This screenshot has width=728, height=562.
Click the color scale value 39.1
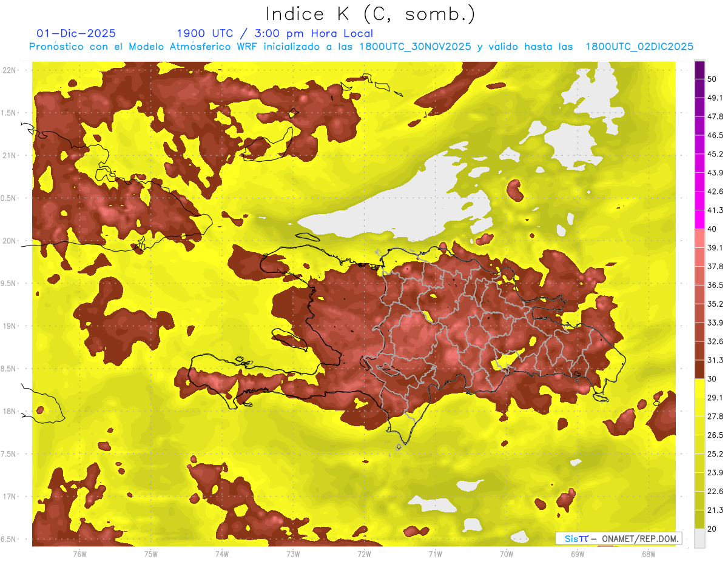pos(716,247)
